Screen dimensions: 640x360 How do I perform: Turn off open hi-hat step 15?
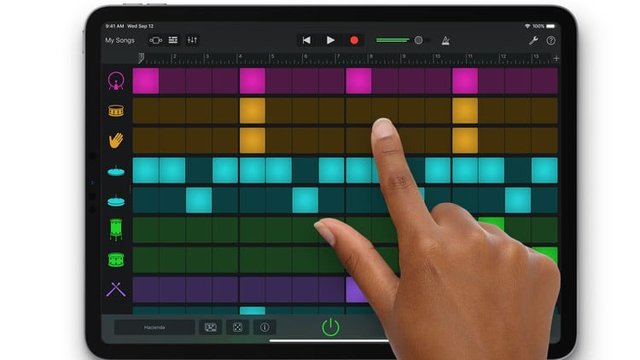click(x=518, y=200)
